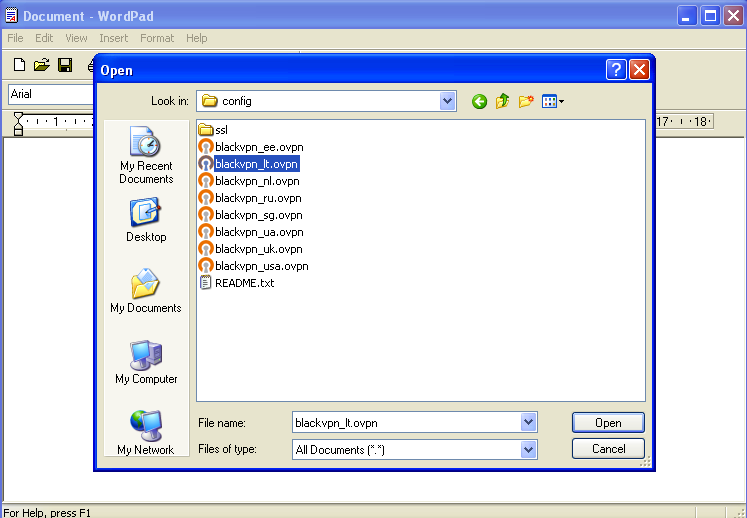Viewport: 747px width, 518px height.
Task: Open the File menu in WordPad
Action: [x=15, y=38]
